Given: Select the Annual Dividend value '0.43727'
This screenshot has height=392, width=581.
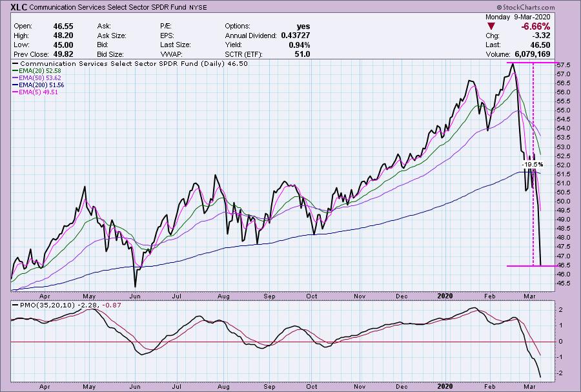Looking at the screenshot, I should point(295,36).
